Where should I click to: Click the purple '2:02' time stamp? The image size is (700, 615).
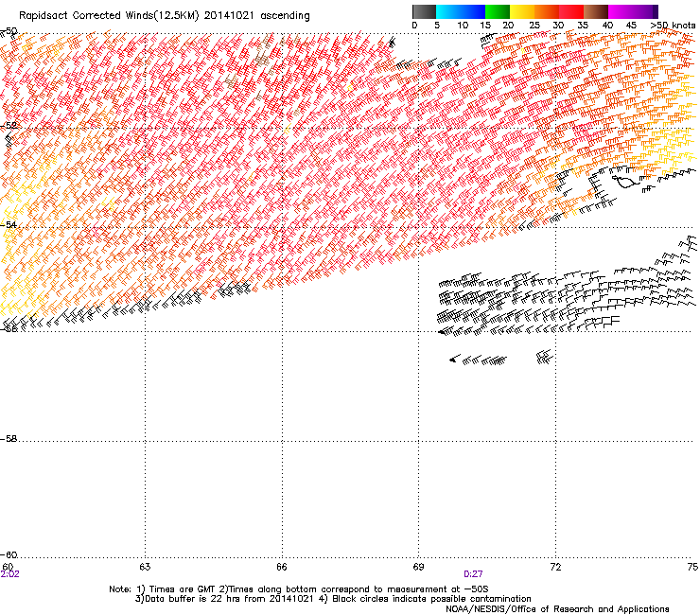9,574
